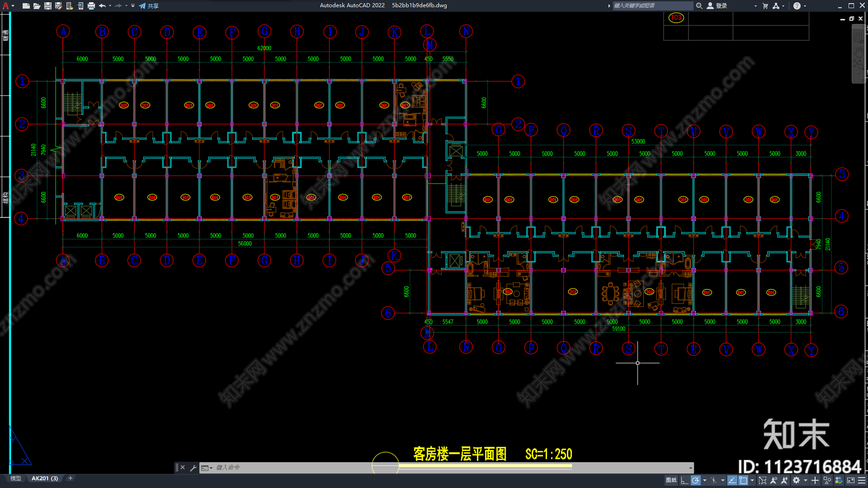The height and width of the screenshot is (488, 868).
Task: Expand the Customize Quick Access Toolbar dropdown
Action: click(x=133, y=6)
